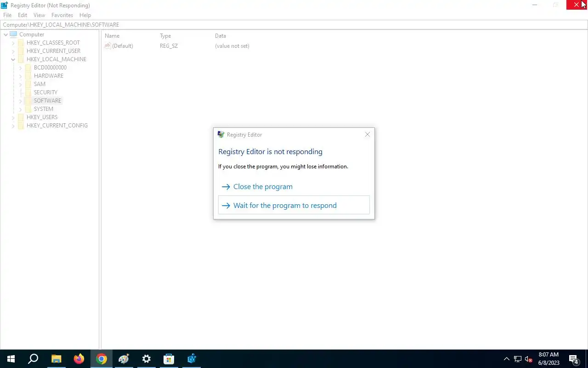Minimize the Registry Editor window
This screenshot has width=588, height=368.
click(x=535, y=5)
